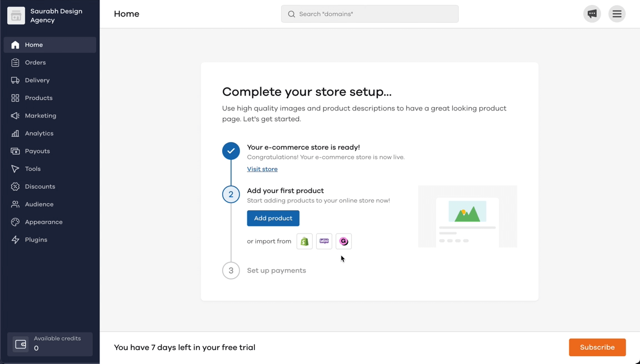Import products from Shopify

[304, 241]
